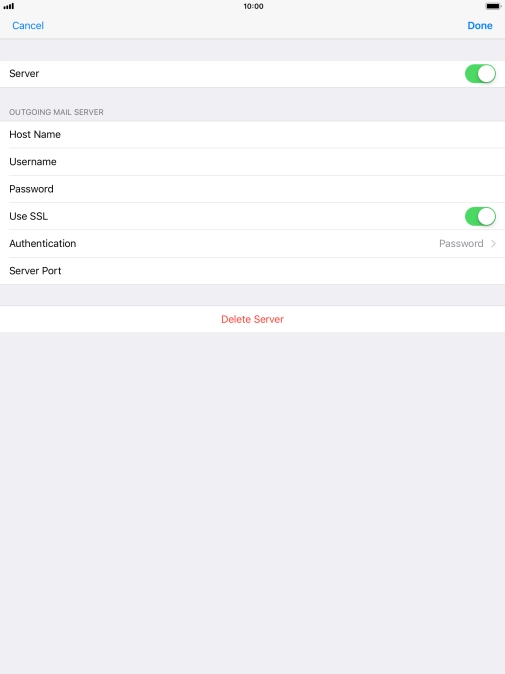Screen dimensions: 505x674
Task: Select the Password authentication value
Action: (461, 244)
